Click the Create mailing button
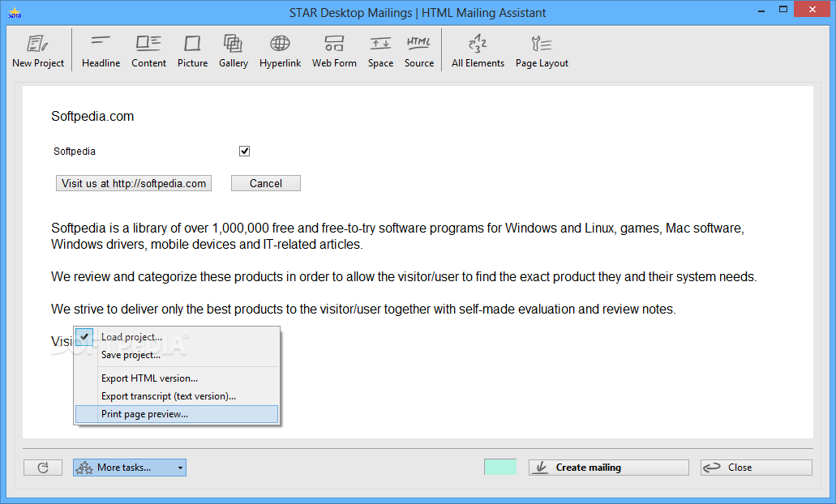 tap(608, 468)
